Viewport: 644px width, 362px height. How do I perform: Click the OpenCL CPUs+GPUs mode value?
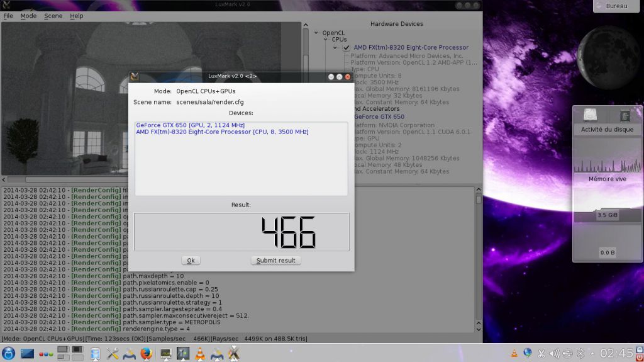click(206, 91)
